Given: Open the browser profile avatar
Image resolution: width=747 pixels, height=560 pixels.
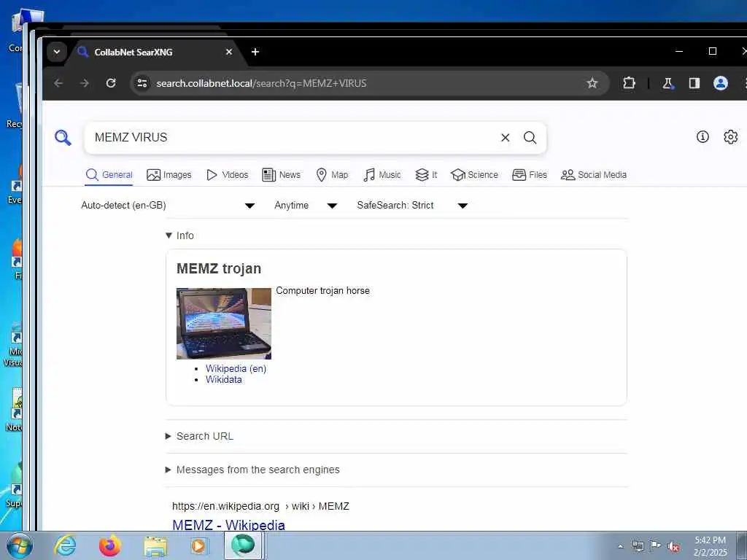Looking at the screenshot, I should tap(720, 83).
